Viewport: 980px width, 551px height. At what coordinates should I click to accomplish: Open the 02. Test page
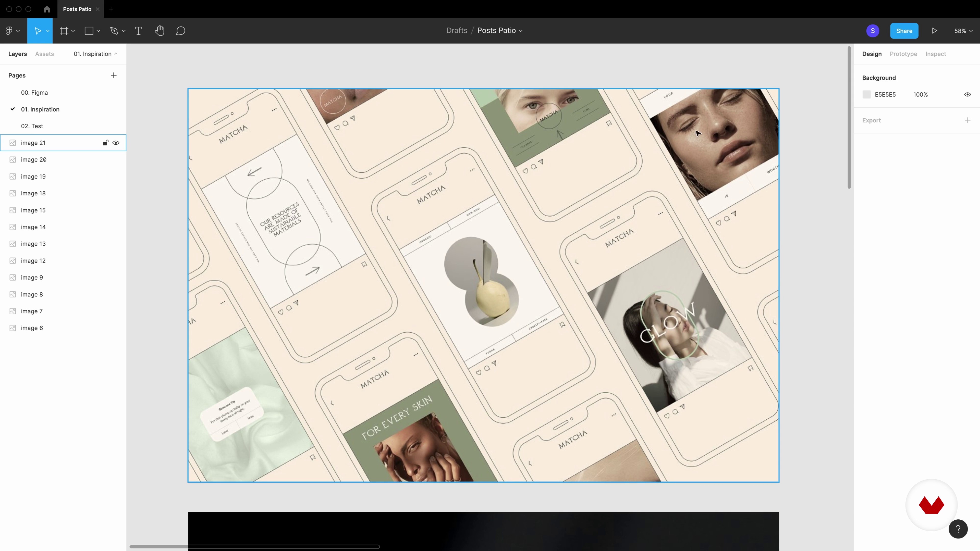[32, 126]
